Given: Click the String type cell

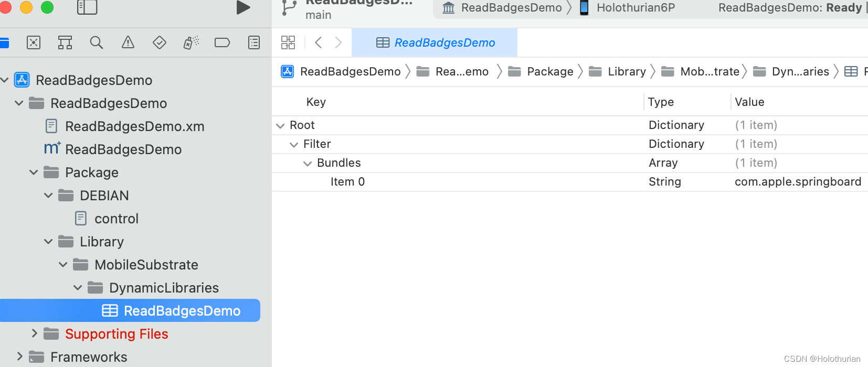Looking at the screenshot, I should click(x=665, y=182).
